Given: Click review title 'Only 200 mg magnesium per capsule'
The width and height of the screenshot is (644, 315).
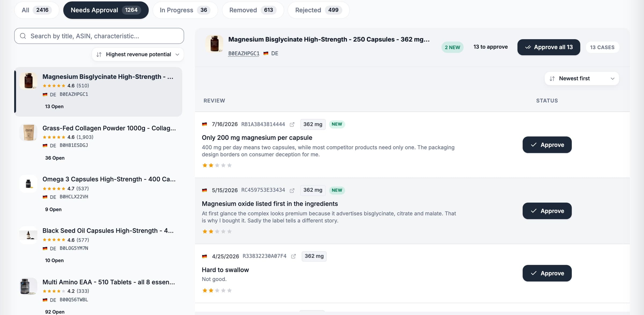Looking at the screenshot, I should click(257, 138).
